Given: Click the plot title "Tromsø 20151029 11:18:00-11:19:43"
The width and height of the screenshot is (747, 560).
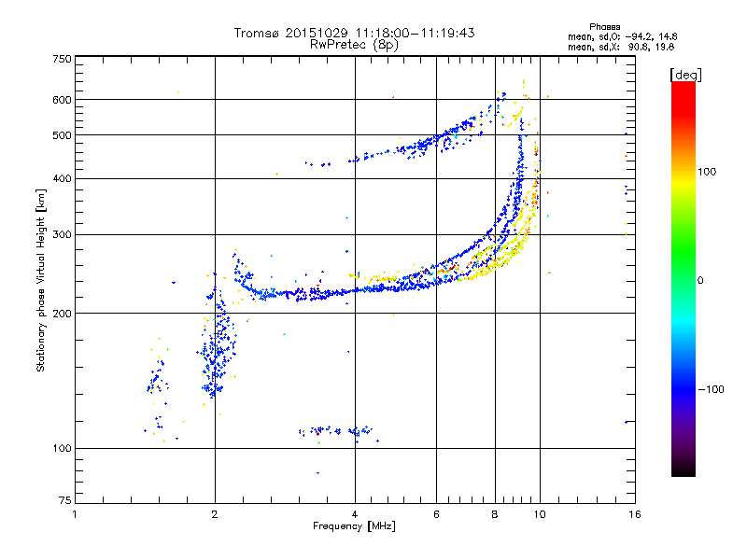Looking at the screenshot, I should (354, 33).
